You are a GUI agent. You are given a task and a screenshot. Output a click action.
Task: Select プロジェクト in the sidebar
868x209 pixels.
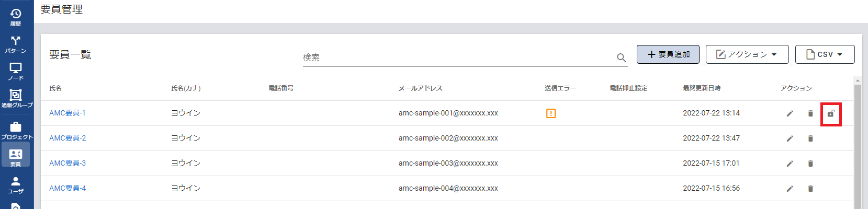coord(16,131)
